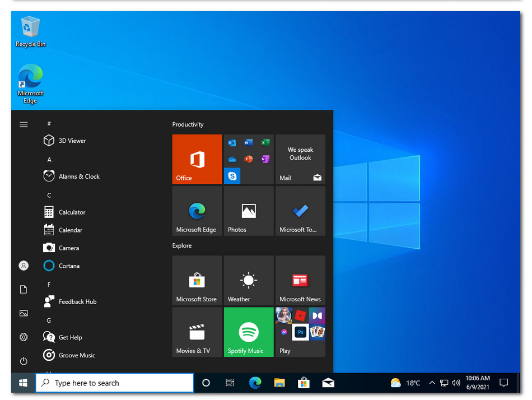Screen dimensions: 532x400
Task: Open the Play folder tile
Action: 301,332
